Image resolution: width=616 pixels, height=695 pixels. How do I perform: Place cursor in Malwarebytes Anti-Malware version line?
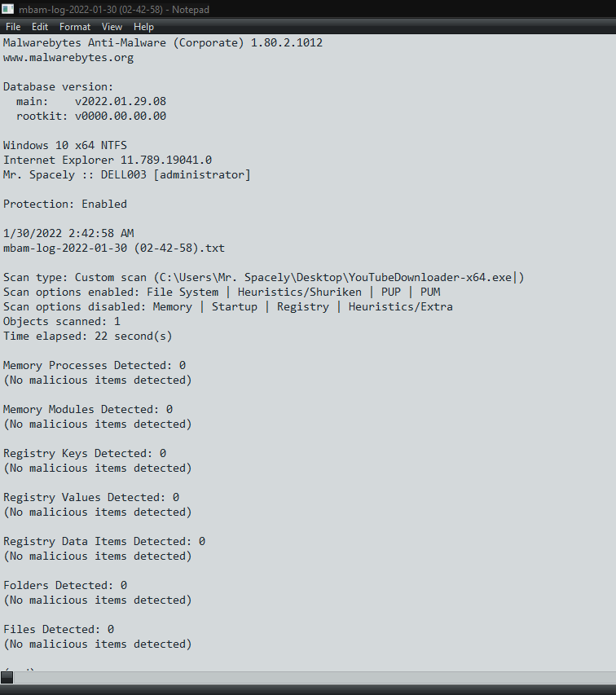point(163,43)
